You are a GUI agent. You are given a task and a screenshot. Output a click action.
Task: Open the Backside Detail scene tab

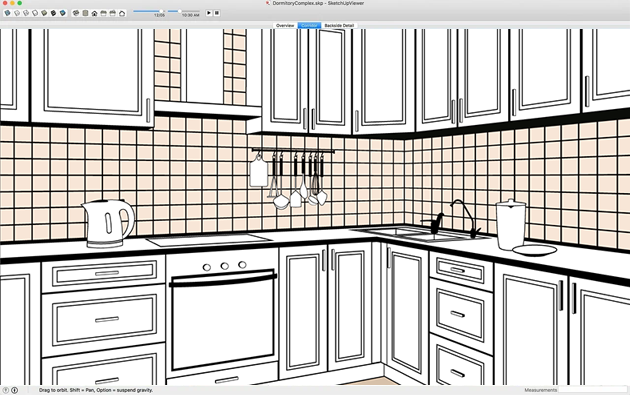point(339,25)
